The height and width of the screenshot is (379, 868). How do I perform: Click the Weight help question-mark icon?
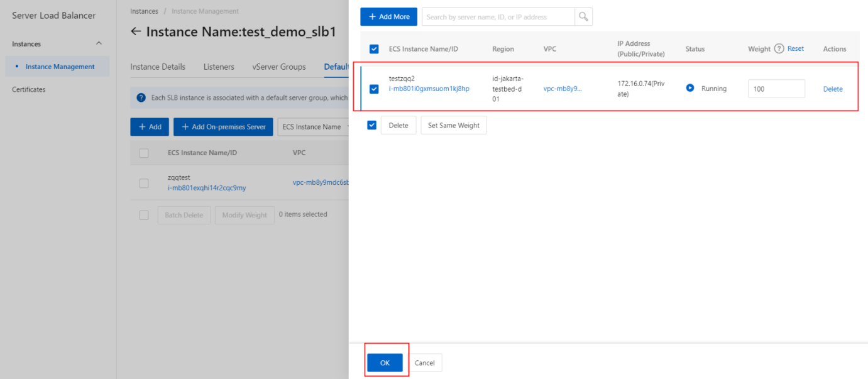(x=779, y=49)
